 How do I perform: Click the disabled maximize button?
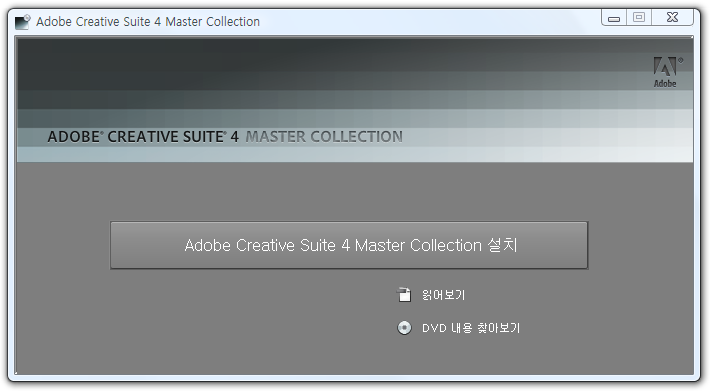pos(639,18)
